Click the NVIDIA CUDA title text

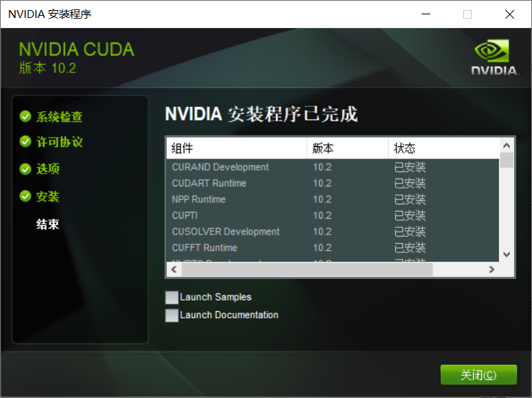click(77, 49)
